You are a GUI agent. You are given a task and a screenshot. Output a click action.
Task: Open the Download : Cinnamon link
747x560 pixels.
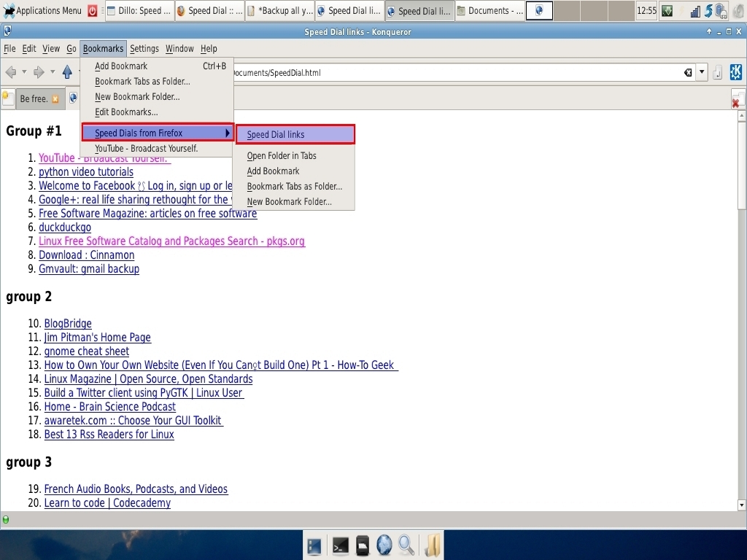tap(86, 254)
